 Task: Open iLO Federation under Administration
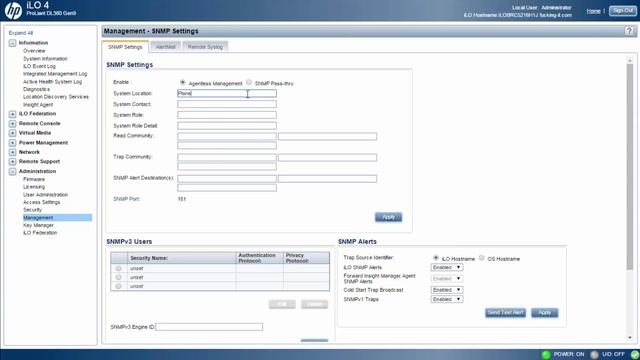(40, 233)
